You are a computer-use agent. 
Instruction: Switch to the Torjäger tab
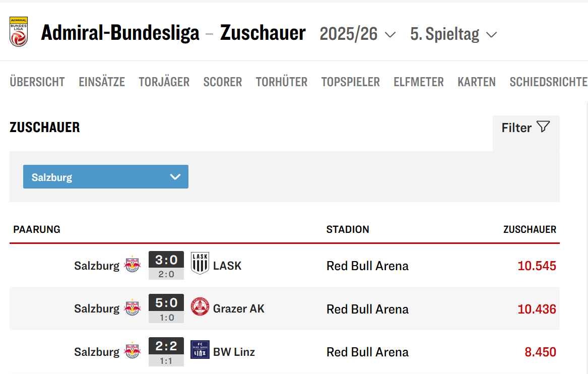tap(164, 82)
